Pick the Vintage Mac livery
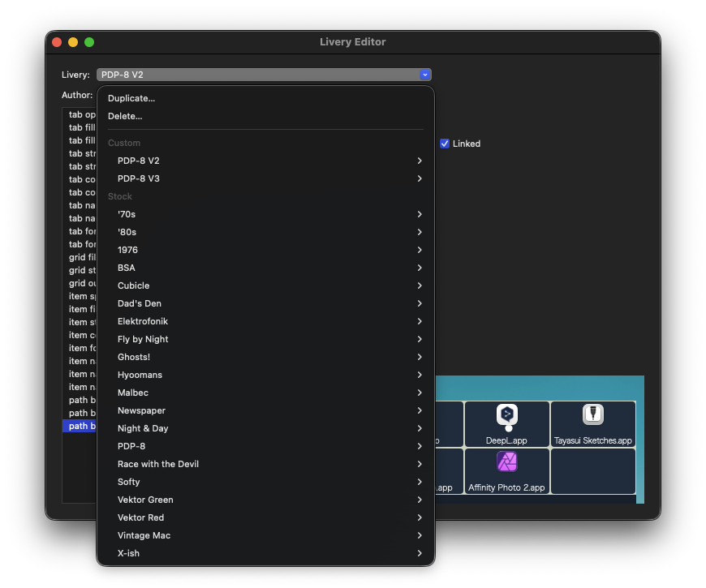Viewport: 706px width, 588px height. [144, 535]
